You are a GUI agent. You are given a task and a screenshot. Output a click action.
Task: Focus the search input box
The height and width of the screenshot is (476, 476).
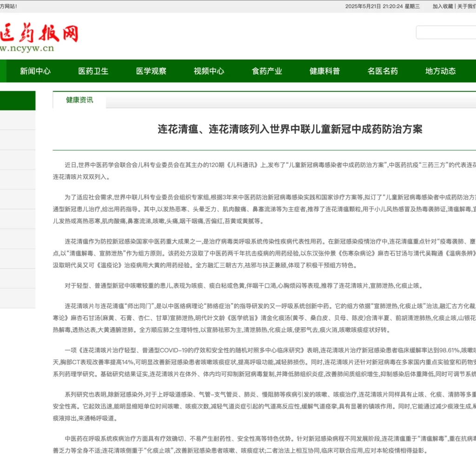[x=446, y=33]
